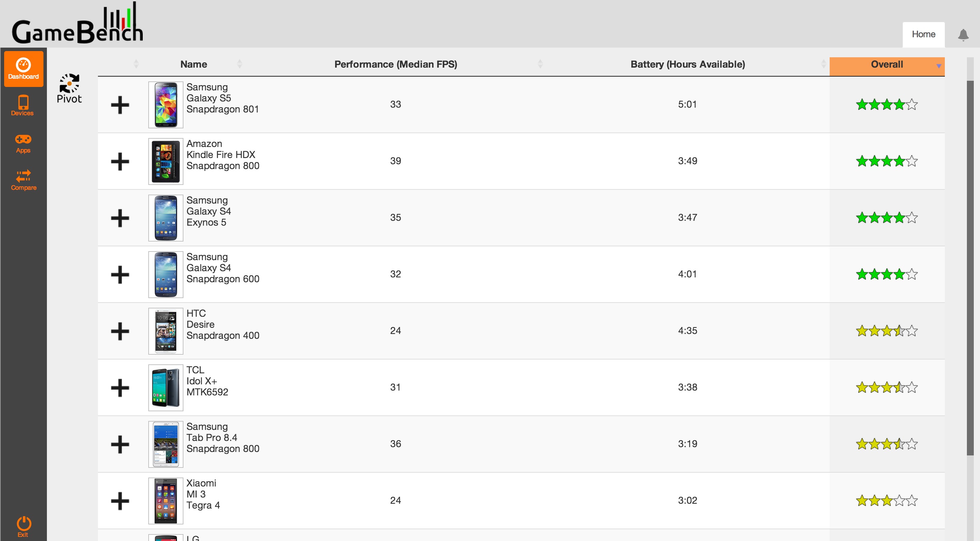Viewport: 980px width, 541px height.
Task: Open the notifications bell icon
Action: (963, 35)
